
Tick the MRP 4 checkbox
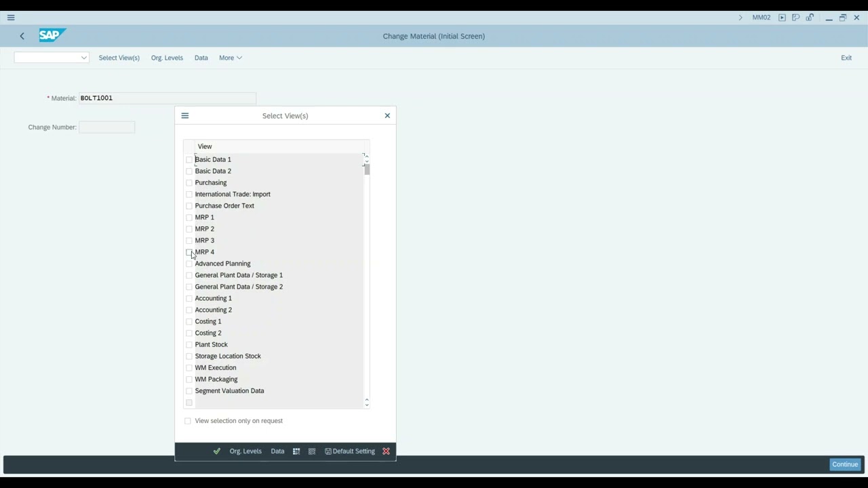[x=189, y=252]
